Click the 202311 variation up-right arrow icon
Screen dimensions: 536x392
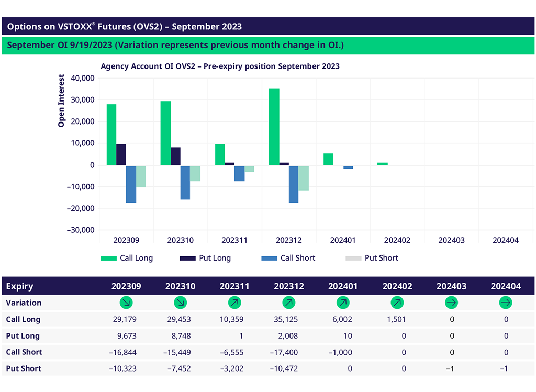point(234,303)
